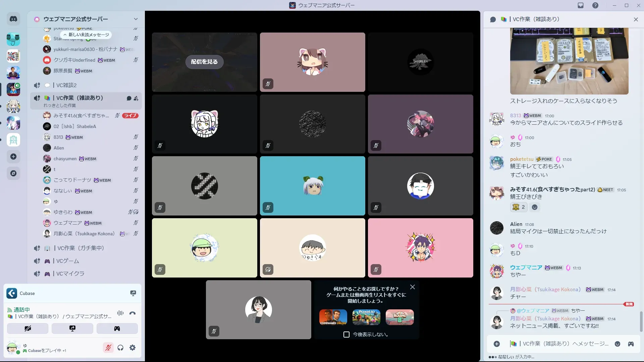Click 配信を見る watch stream button
This screenshot has height=362, width=644.
(x=204, y=62)
